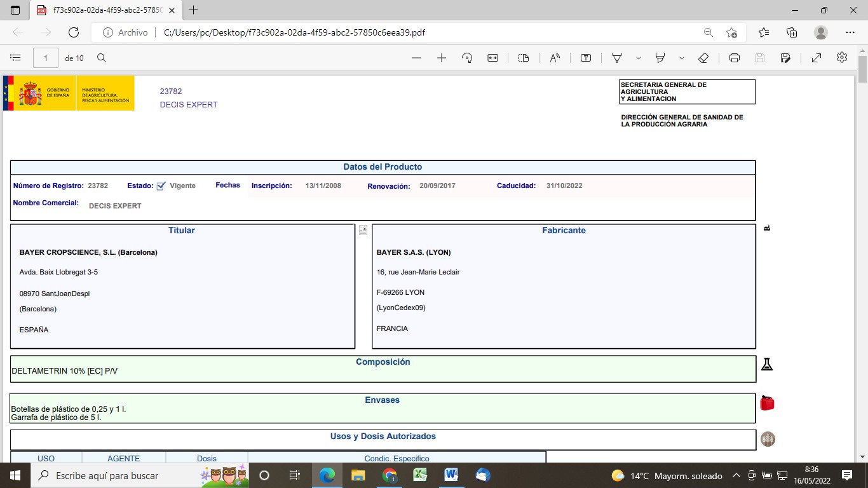This screenshot has height=488, width=868.
Task: Open Excel from the taskbar
Action: tap(421, 475)
